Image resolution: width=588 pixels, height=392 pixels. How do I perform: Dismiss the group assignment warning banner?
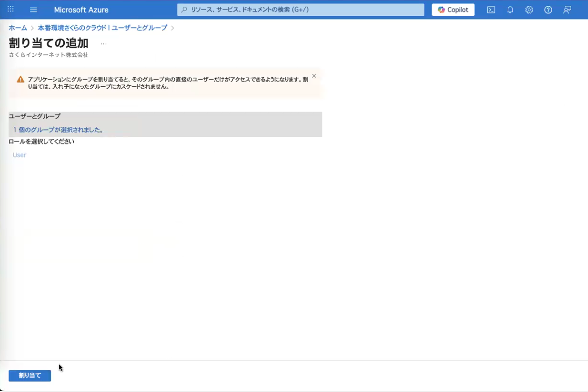click(314, 76)
